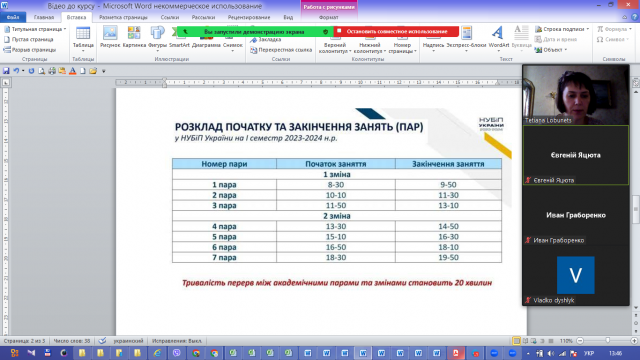Click the Надпись text box icon
This screenshot has height=360, width=640.
point(433,39)
